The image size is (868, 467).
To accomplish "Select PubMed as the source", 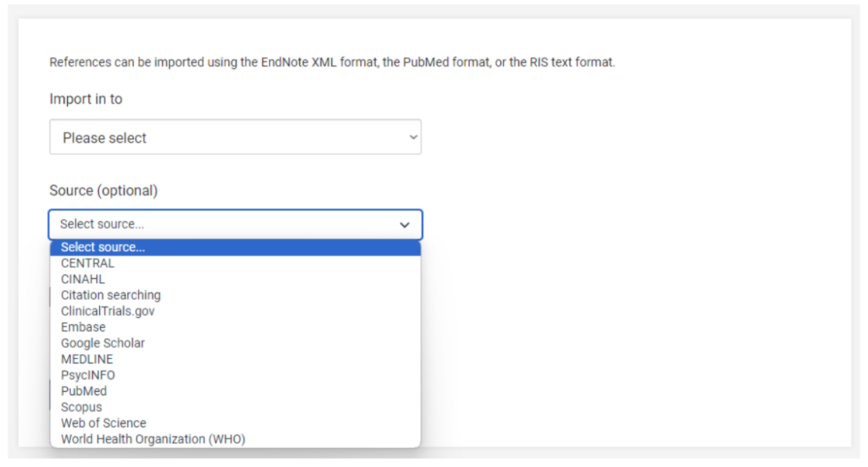I will pyautogui.click(x=84, y=391).
